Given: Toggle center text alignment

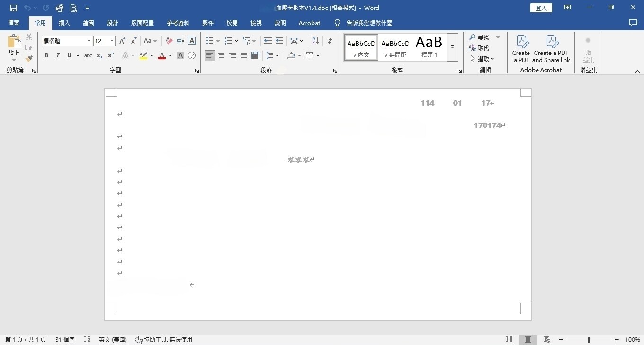Looking at the screenshot, I should click(221, 55).
